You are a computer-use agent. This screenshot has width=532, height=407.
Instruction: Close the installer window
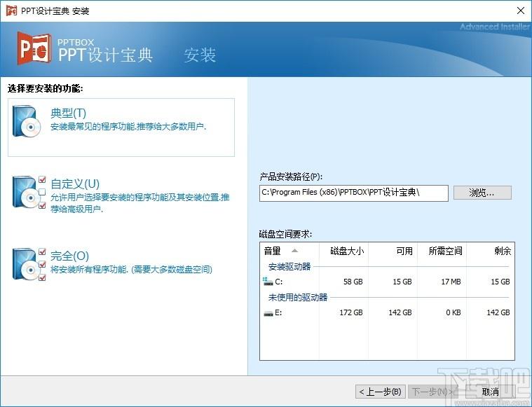521,11
